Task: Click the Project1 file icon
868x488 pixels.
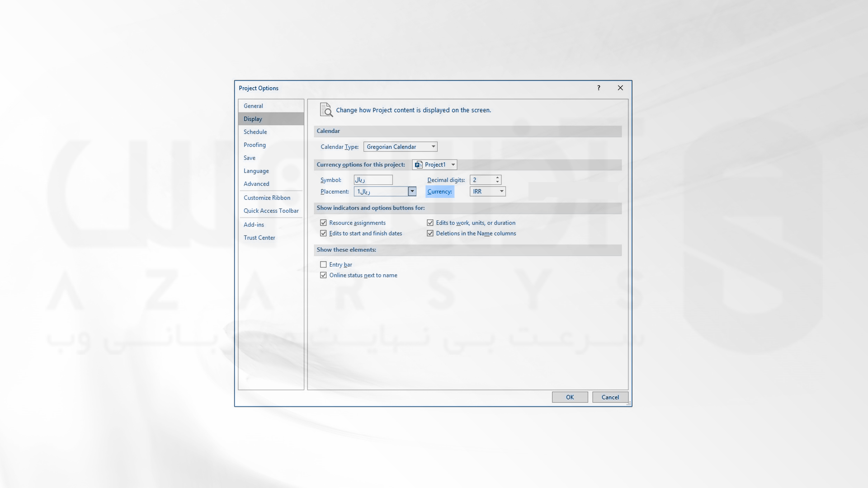Action: 419,165
